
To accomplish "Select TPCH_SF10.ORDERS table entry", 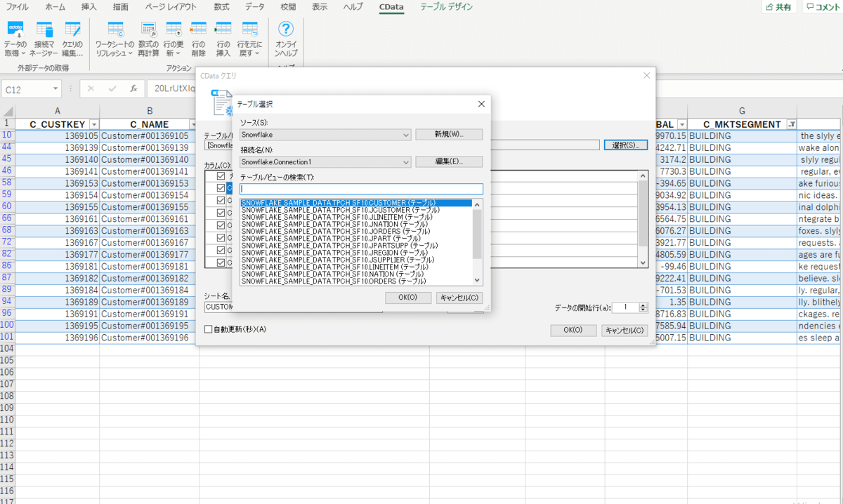I will coord(333,281).
